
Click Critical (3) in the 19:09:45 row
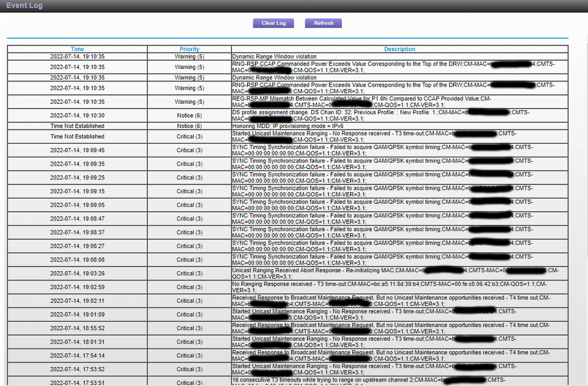pos(190,150)
